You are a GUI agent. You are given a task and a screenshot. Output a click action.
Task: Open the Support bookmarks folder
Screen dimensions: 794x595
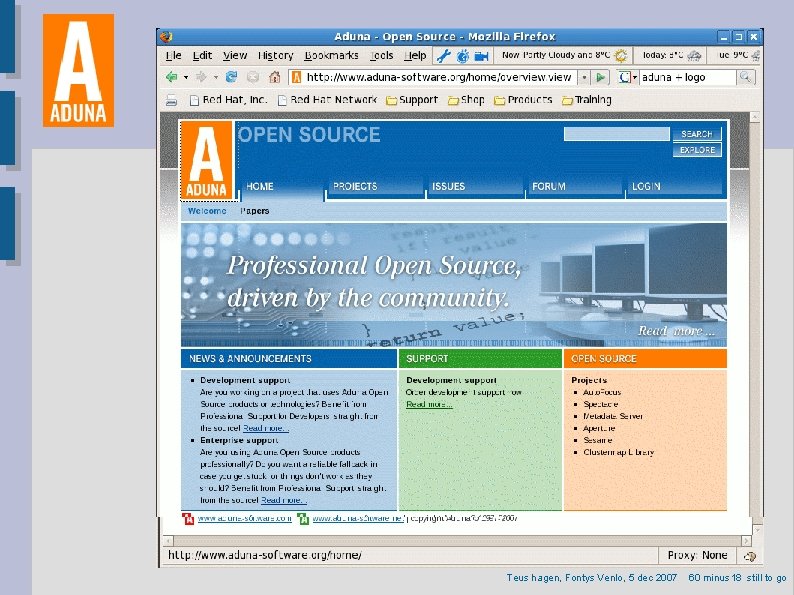tap(412, 100)
